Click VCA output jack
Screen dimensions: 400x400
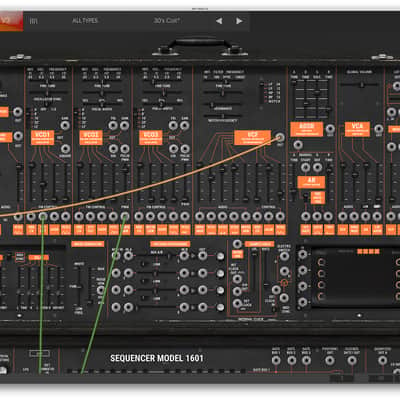click(379, 129)
